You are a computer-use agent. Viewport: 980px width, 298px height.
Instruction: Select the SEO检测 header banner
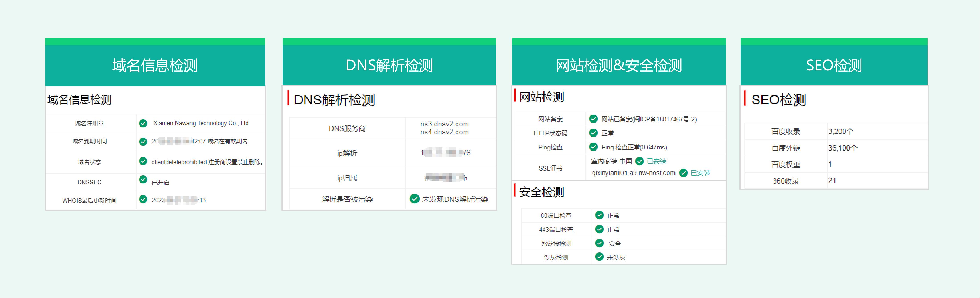(x=834, y=65)
